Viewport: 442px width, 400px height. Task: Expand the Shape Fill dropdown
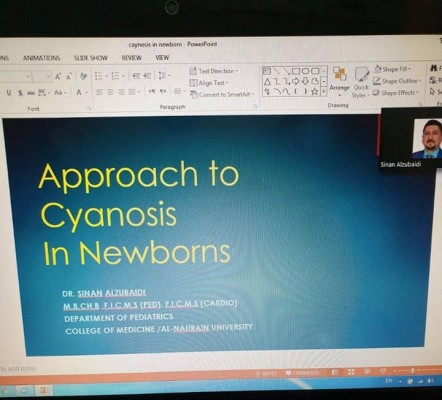point(393,69)
